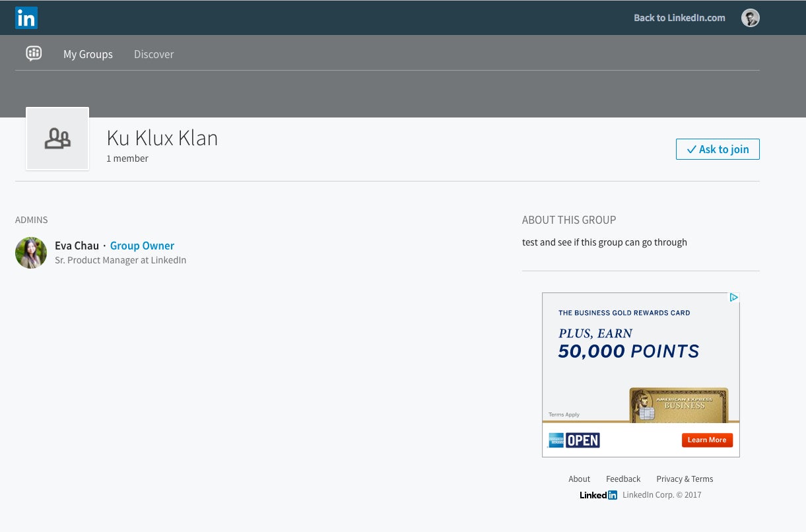Click Eva Chau's profile photo
The image size is (806, 532).
(31, 253)
